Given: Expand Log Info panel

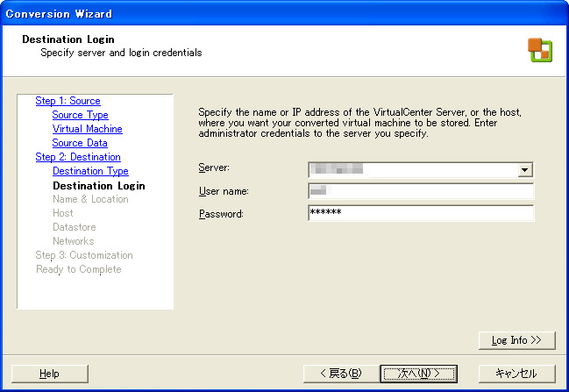Looking at the screenshot, I should point(516,340).
